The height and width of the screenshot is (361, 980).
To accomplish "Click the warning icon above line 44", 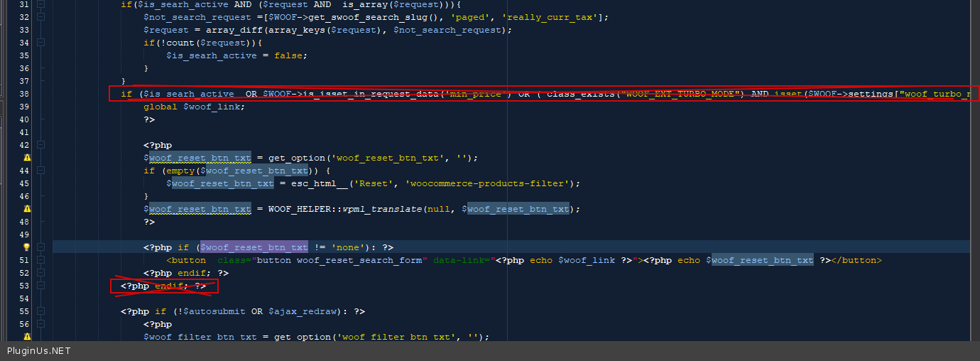I will [x=27, y=158].
